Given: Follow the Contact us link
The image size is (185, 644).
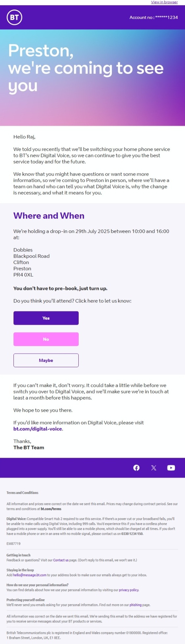Looking at the screenshot, I should point(61,560).
